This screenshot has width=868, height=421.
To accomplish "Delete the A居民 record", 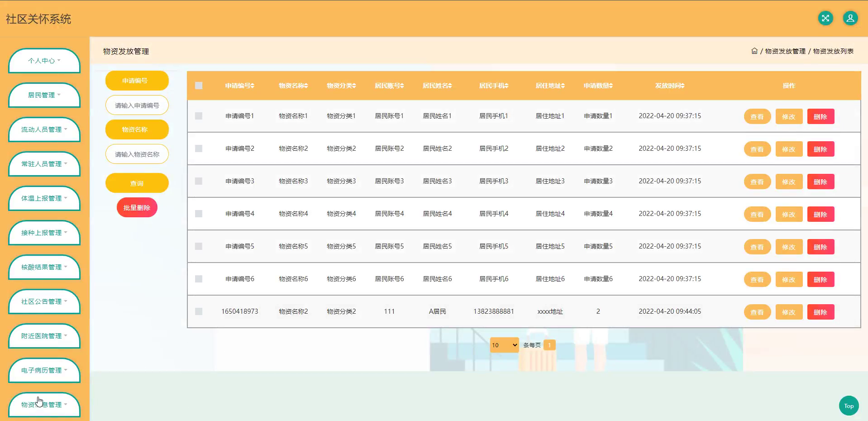I will [x=820, y=312].
